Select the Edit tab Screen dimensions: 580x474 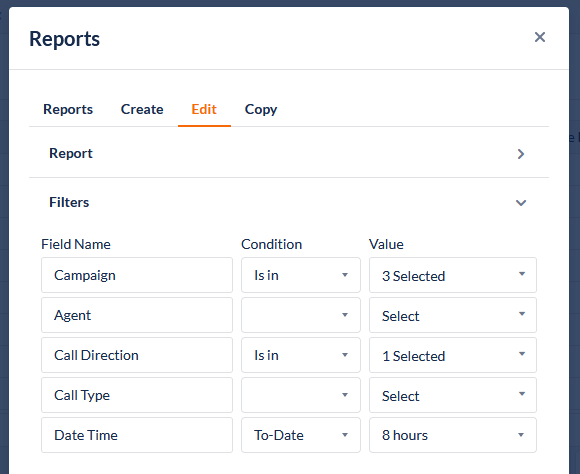coord(204,110)
